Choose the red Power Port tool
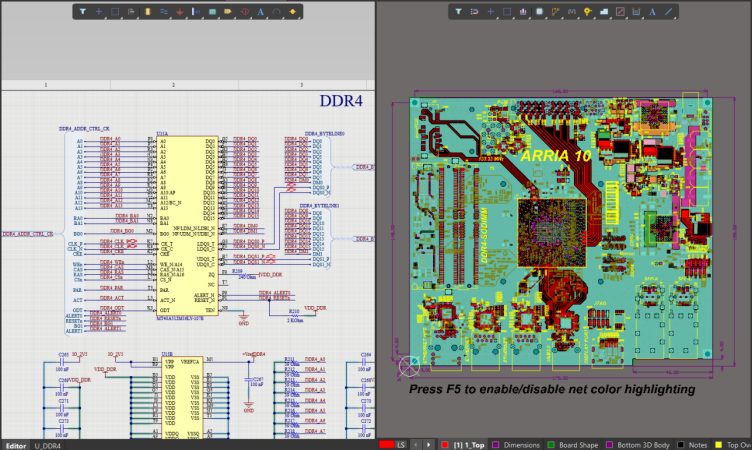Viewport: 753px width, 450px height. (x=180, y=12)
